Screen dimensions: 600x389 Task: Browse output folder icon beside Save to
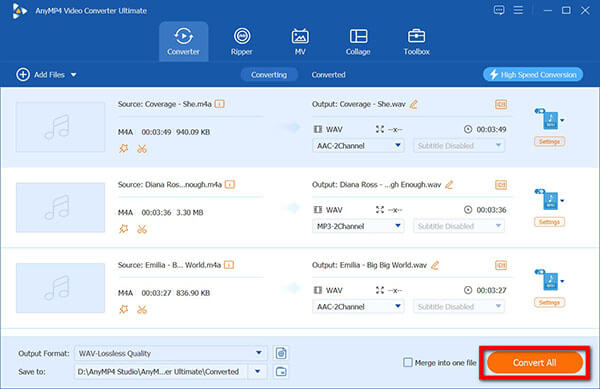coord(281,371)
